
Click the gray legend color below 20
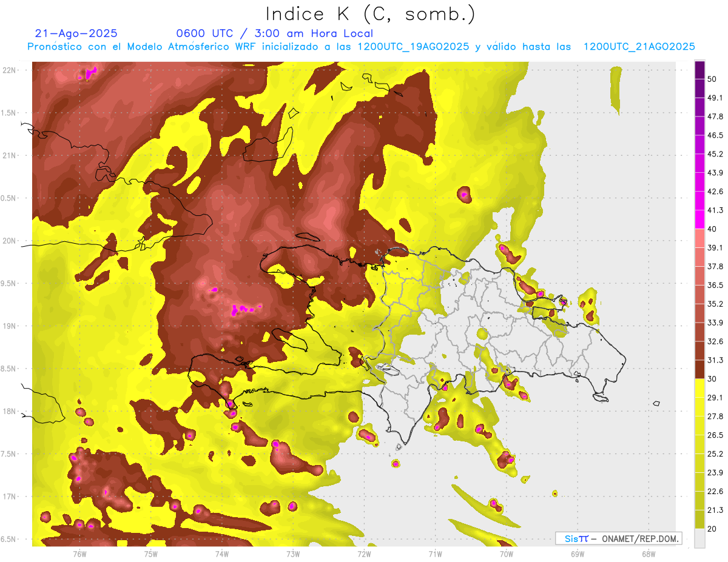click(699, 538)
